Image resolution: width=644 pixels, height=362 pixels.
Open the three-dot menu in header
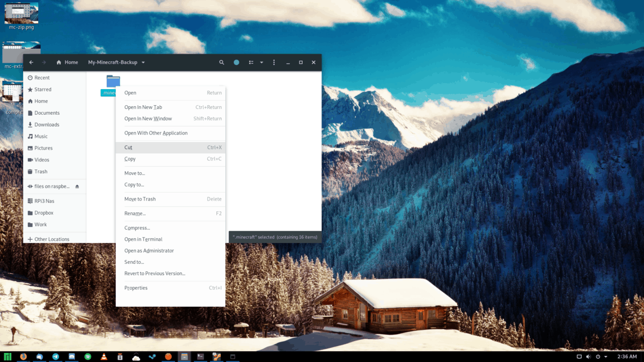[x=274, y=62]
